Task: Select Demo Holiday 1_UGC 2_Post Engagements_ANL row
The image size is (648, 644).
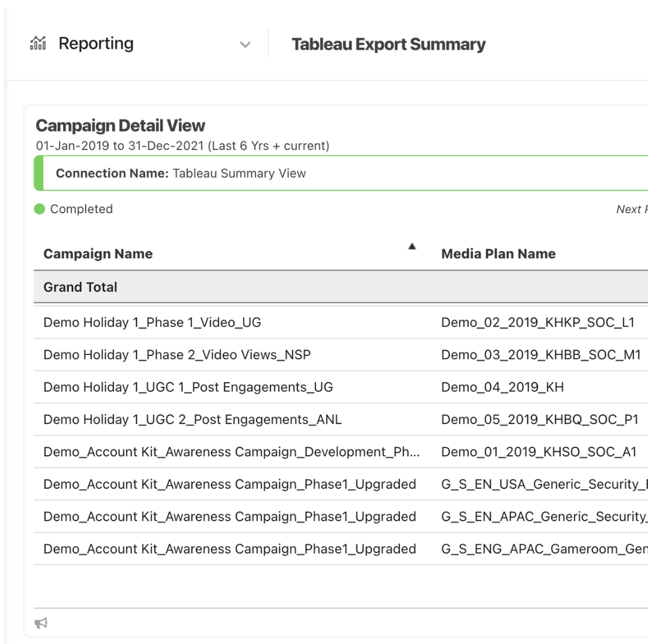Action: coord(192,419)
